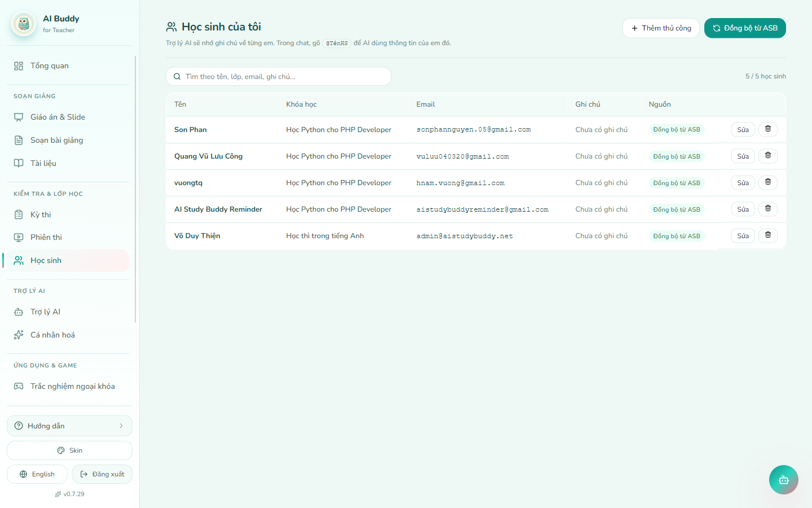This screenshot has width=812, height=508.
Task: Click the Tên column header
Action: tap(180, 104)
